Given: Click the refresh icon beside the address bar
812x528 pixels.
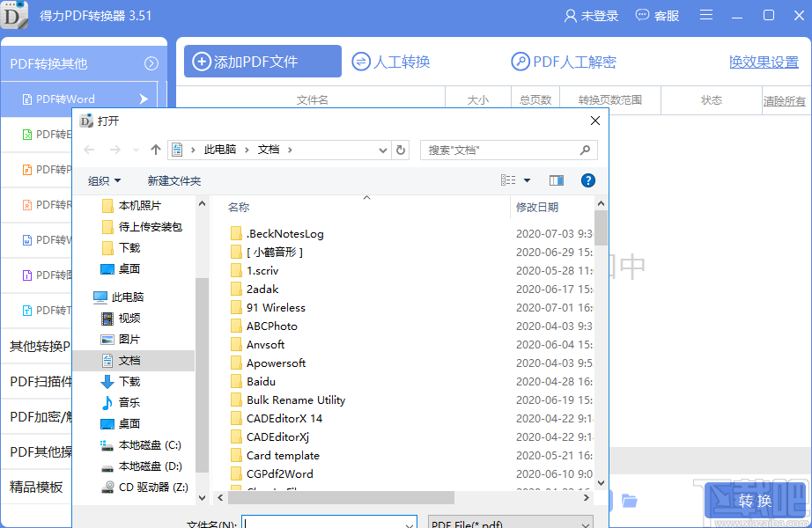Looking at the screenshot, I should click(401, 150).
